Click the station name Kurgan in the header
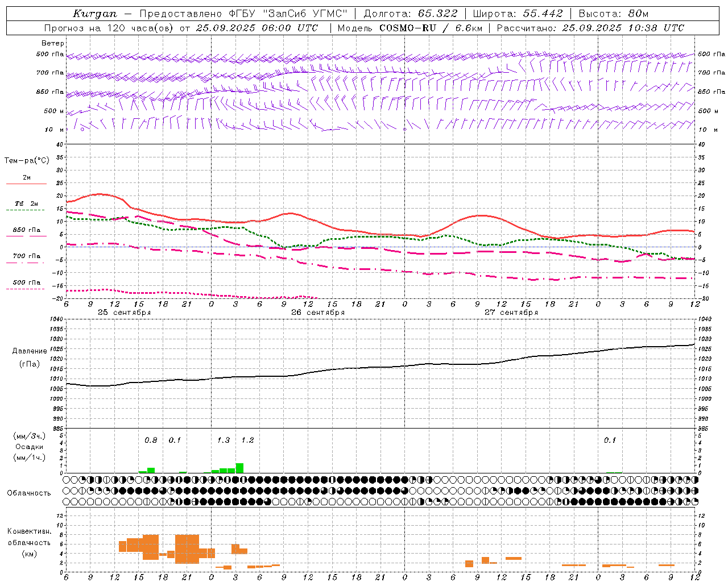The height and width of the screenshot is (582, 728). (94, 14)
